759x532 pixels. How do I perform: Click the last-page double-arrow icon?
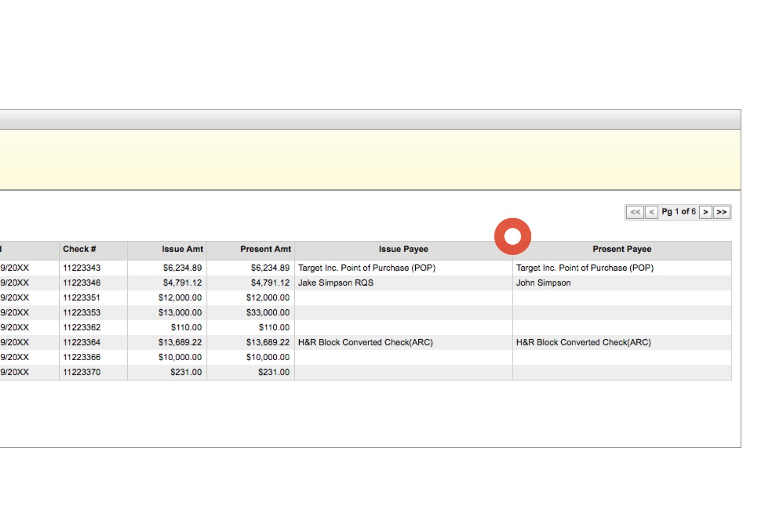[722, 212]
